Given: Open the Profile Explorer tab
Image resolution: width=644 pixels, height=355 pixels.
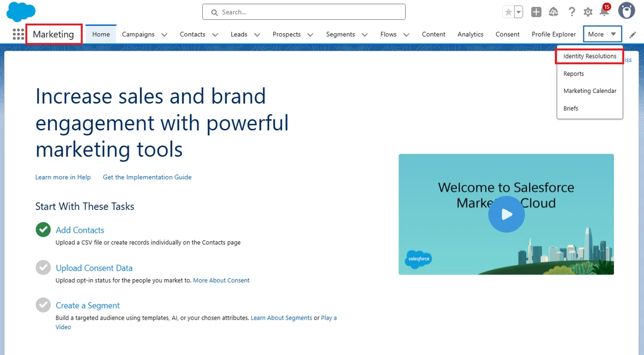Looking at the screenshot, I should click(x=554, y=34).
